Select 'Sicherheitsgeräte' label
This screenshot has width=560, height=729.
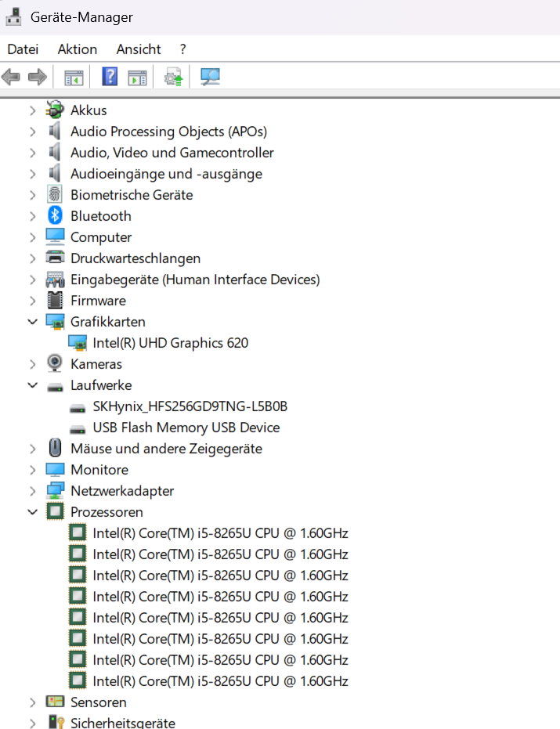pyautogui.click(x=123, y=723)
